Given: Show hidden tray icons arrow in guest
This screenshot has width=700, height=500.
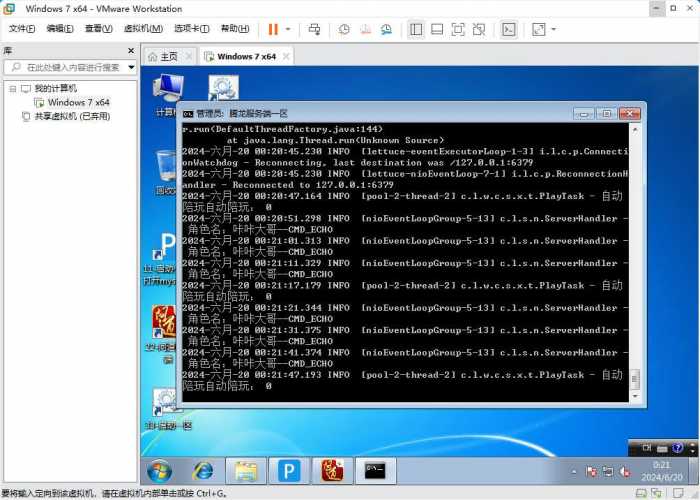Looking at the screenshot, I should [x=574, y=471].
